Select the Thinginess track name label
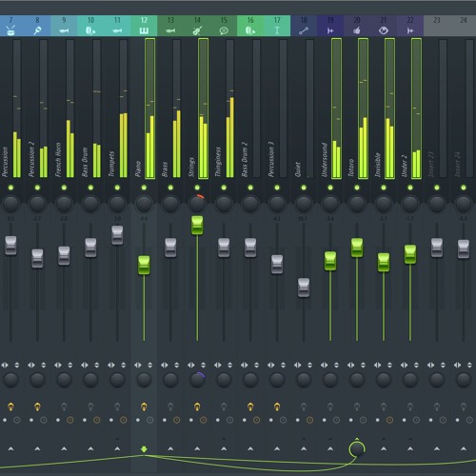 (x=218, y=162)
